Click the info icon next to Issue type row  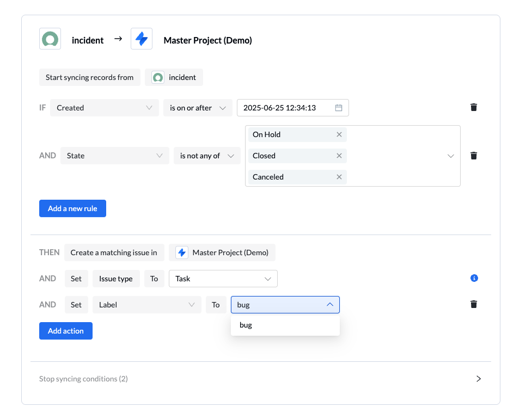click(474, 278)
